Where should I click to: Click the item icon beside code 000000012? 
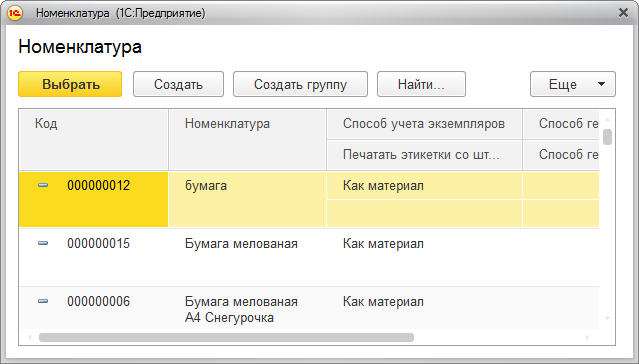pyautogui.click(x=43, y=185)
